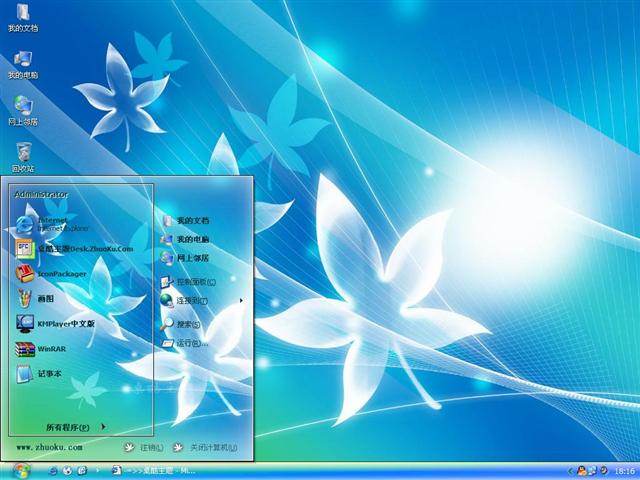Open 我的电脑 in the Start menu right column

coord(186,239)
